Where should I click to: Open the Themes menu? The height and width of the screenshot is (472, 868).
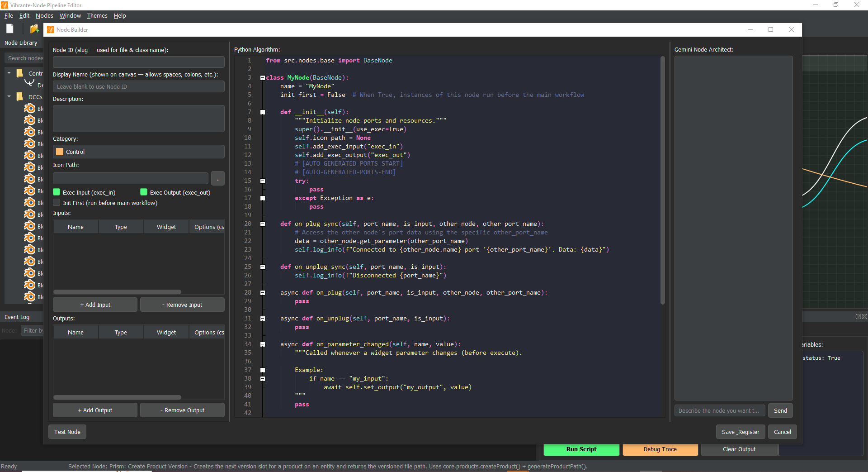[x=97, y=15]
